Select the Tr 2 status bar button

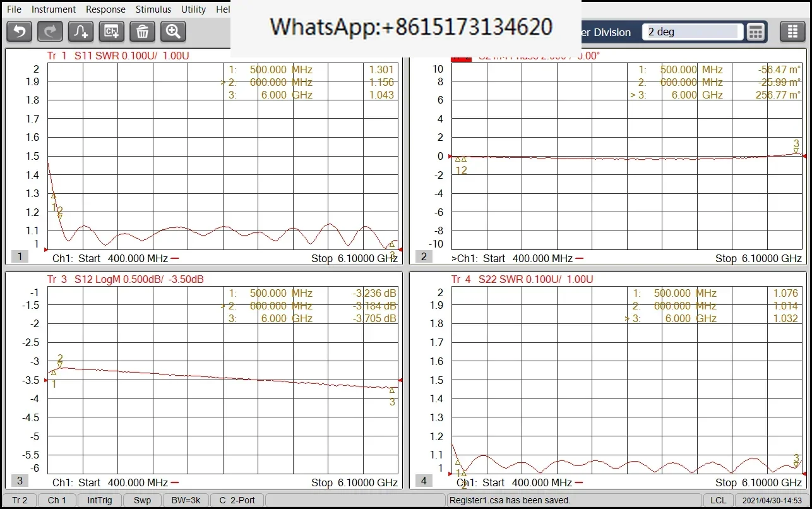point(20,500)
